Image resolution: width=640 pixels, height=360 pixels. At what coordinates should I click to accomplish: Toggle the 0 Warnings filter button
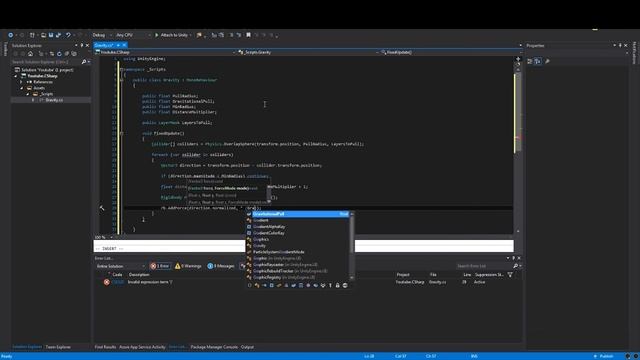[188, 266]
